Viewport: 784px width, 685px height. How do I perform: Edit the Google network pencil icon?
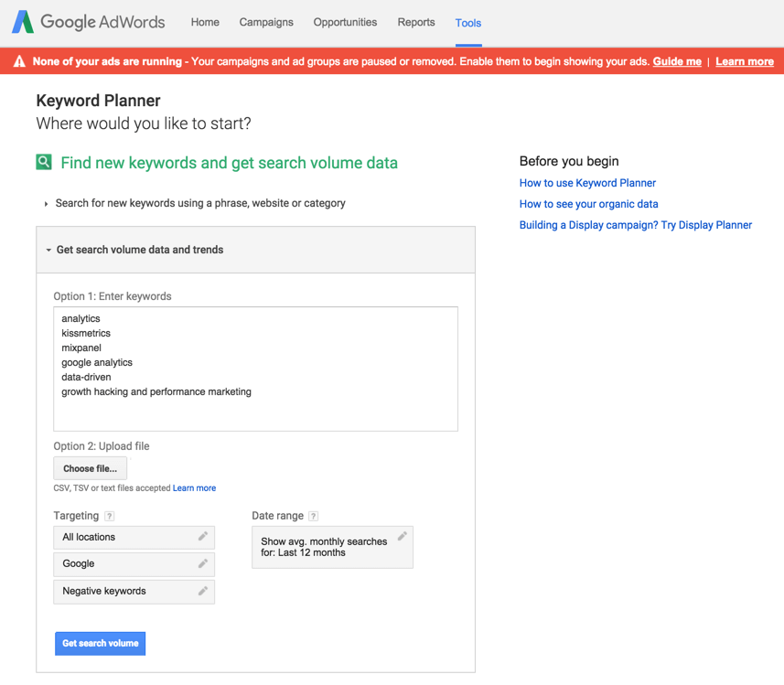coord(203,564)
